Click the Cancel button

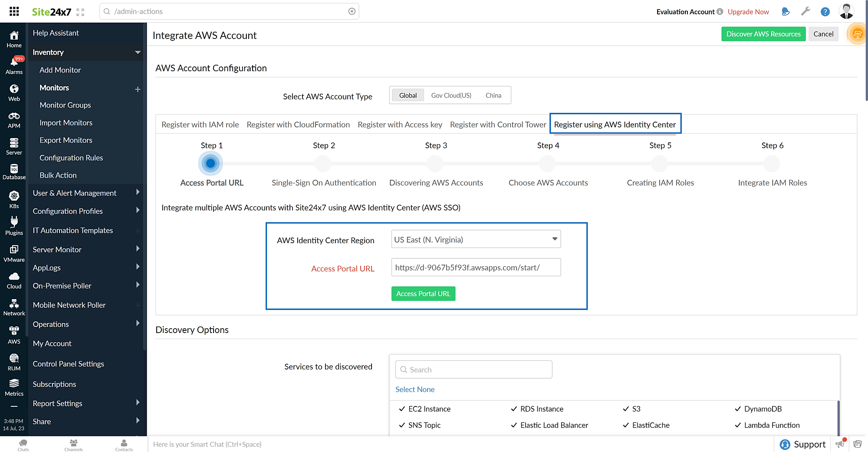(x=823, y=34)
